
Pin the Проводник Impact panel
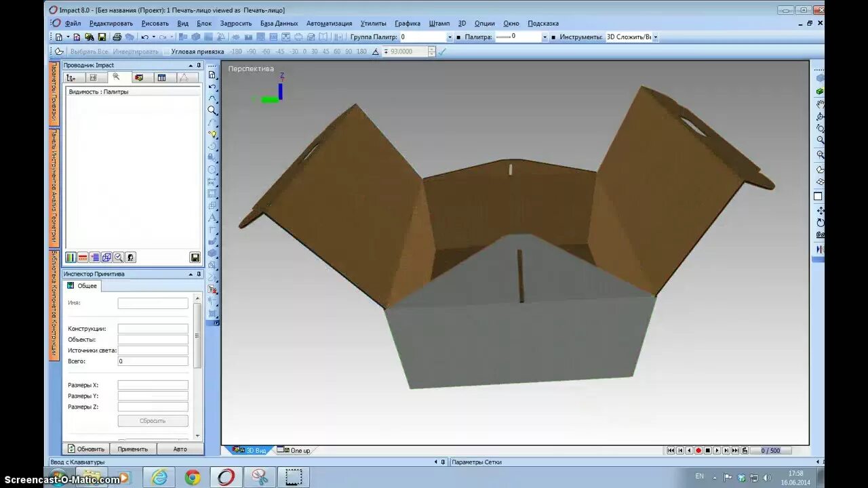tap(199, 66)
